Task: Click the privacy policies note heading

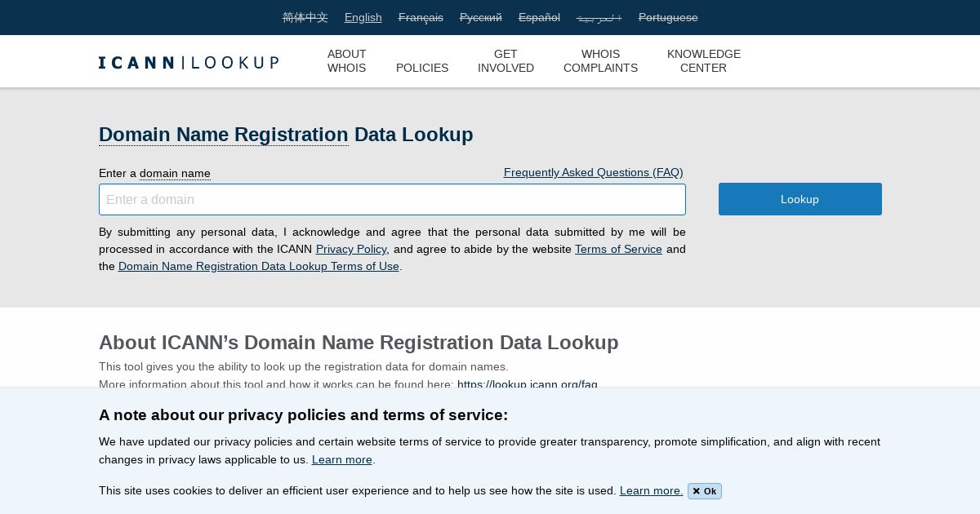Action: pos(303,414)
